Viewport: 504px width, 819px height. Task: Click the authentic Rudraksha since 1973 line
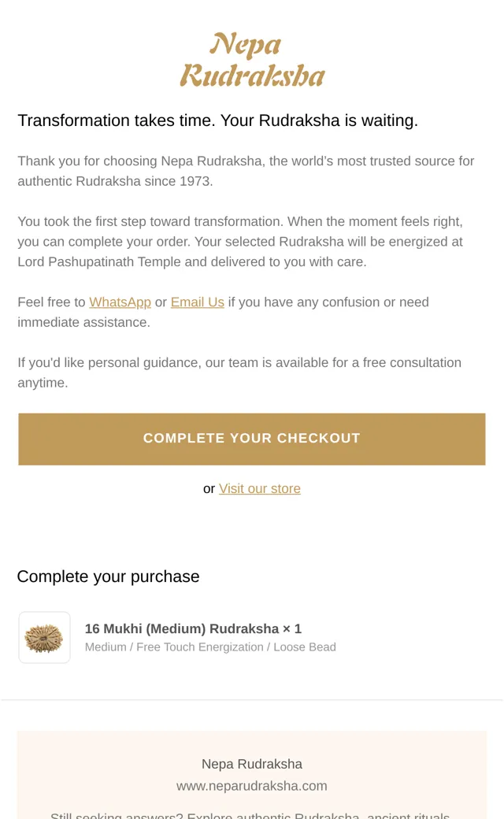click(116, 181)
